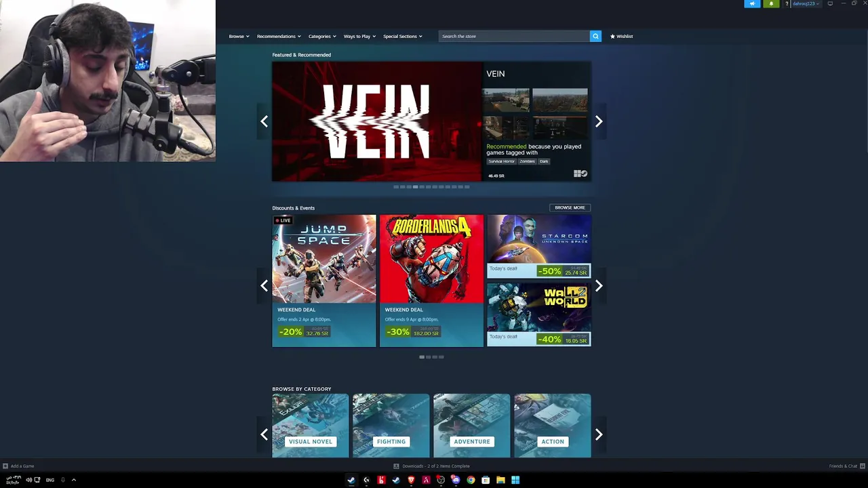Click the -20% Jump Space discount price

click(x=304, y=331)
